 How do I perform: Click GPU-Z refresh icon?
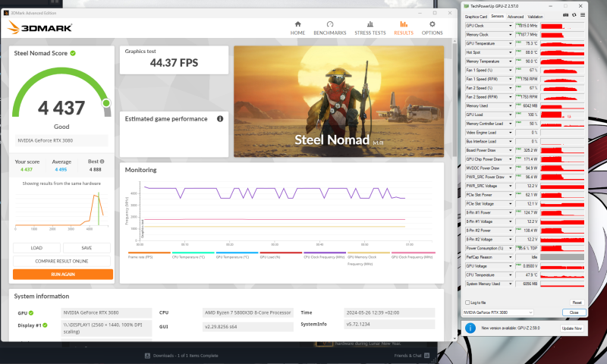coord(574,15)
